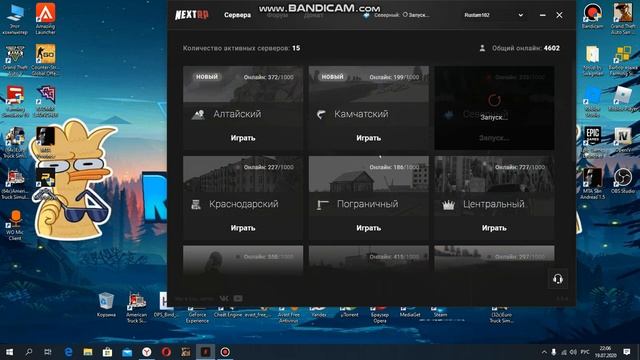640x360 pixels.
Task: Expand the Rustam102 account dropdown
Action: [x=520, y=15]
